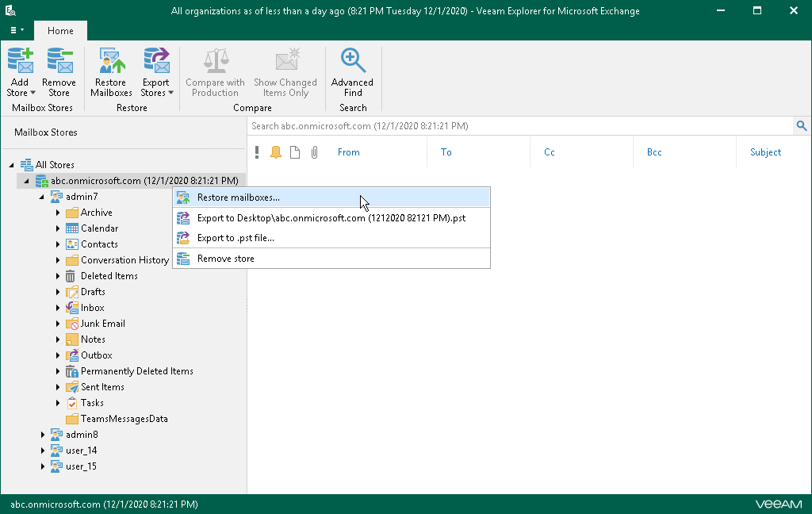The width and height of the screenshot is (812, 514).
Task: Expand the admin8 mailbox node
Action: point(43,435)
